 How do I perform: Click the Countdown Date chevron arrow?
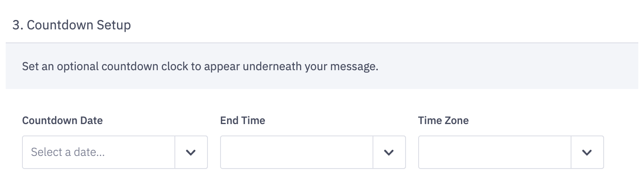[x=191, y=153]
